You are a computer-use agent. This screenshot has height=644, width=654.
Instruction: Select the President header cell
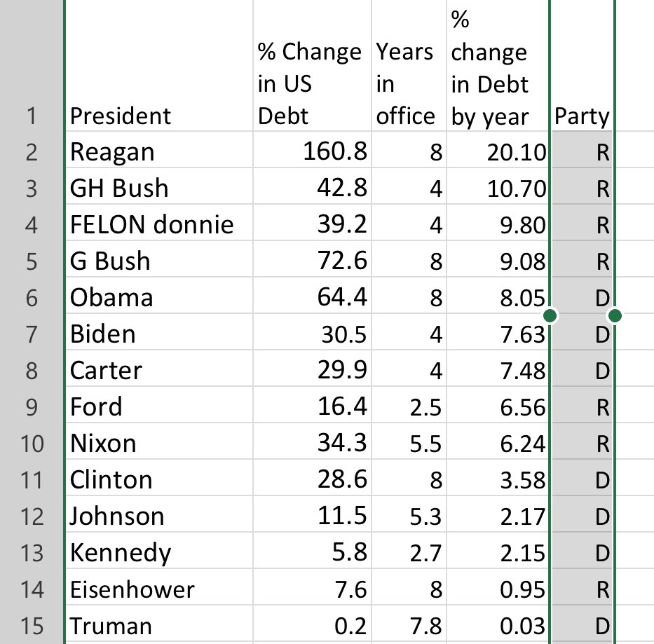click(120, 116)
